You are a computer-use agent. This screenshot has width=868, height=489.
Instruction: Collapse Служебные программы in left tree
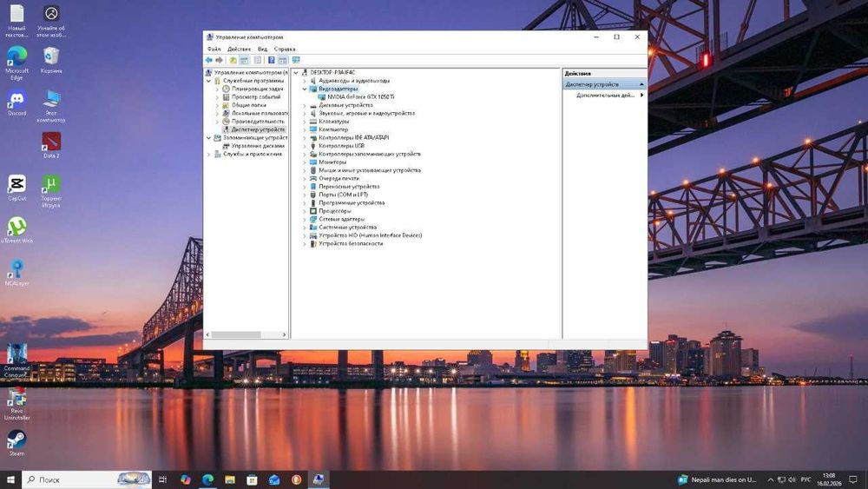point(208,81)
